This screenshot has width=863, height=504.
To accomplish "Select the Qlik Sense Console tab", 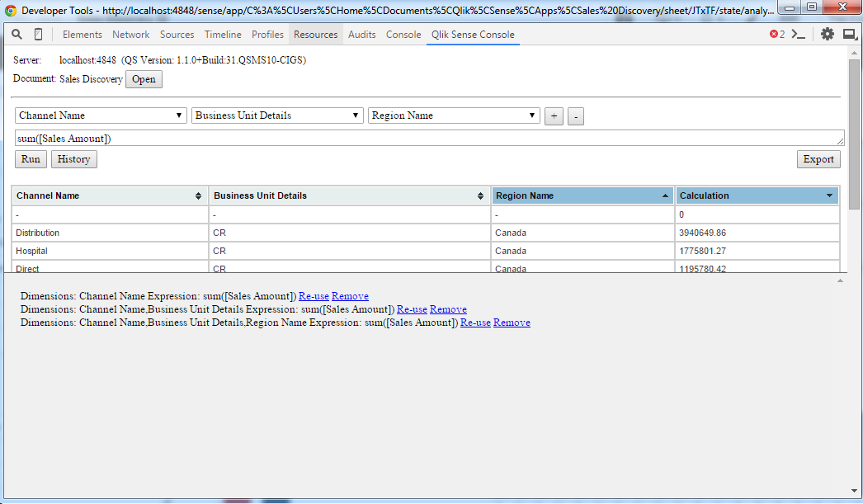I will click(x=473, y=34).
